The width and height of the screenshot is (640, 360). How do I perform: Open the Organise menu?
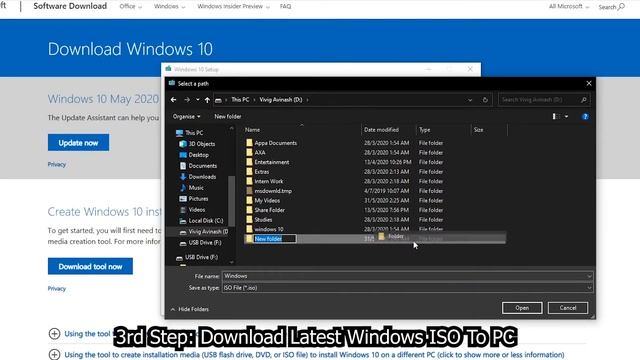tap(186, 116)
